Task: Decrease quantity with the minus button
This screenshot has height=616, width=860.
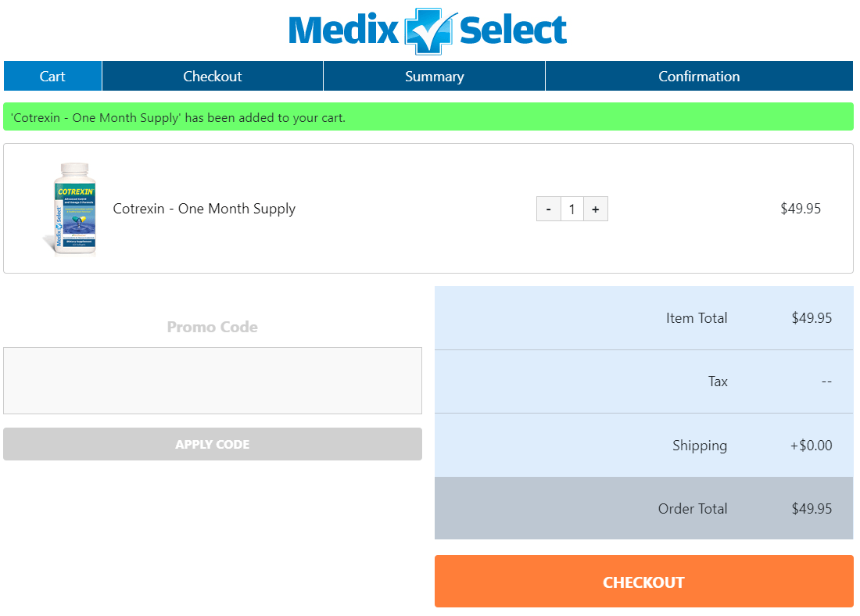Action: click(548, 209)
